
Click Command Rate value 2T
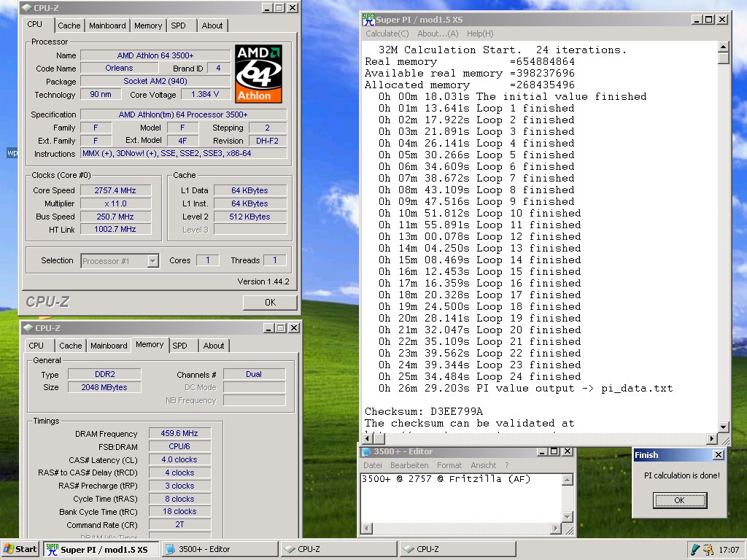coord(179,524)
